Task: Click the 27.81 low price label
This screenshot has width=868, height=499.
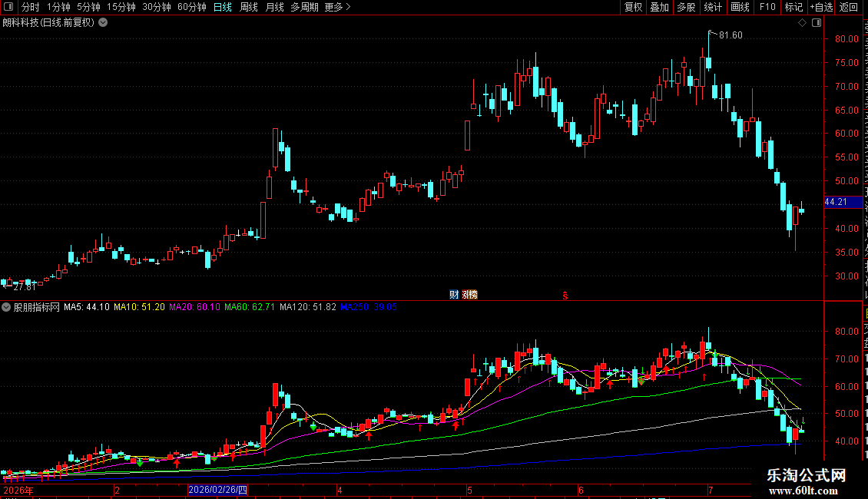Action: point(25,287)
